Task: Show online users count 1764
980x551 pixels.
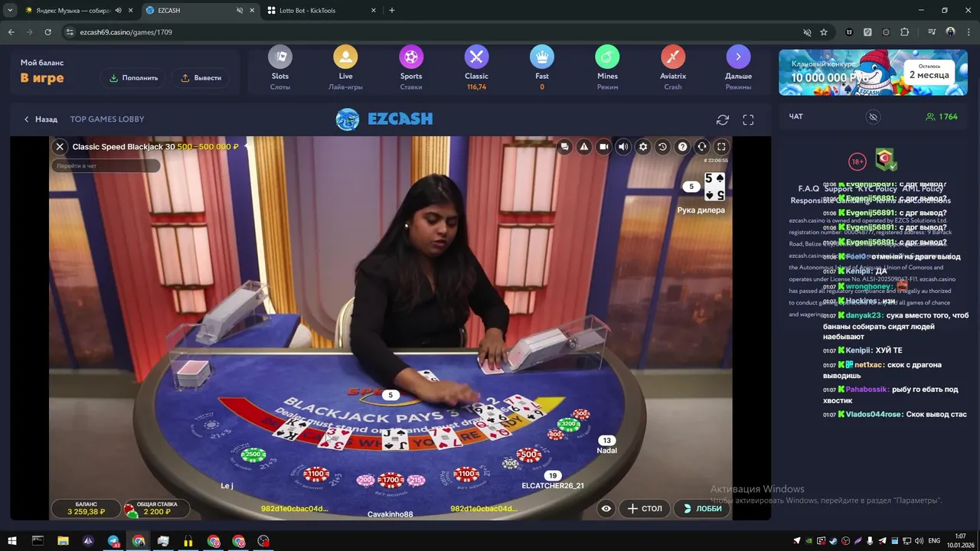Action: coord(942,117)
